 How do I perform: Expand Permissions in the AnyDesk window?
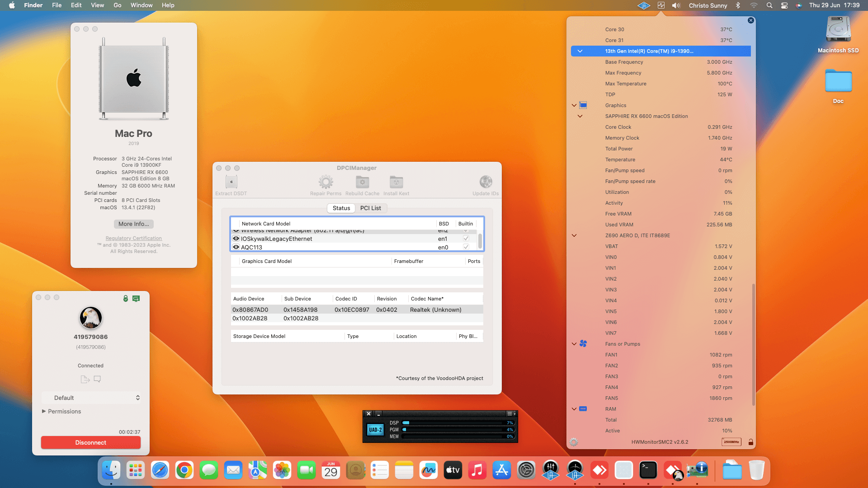(x=44, y=411)
